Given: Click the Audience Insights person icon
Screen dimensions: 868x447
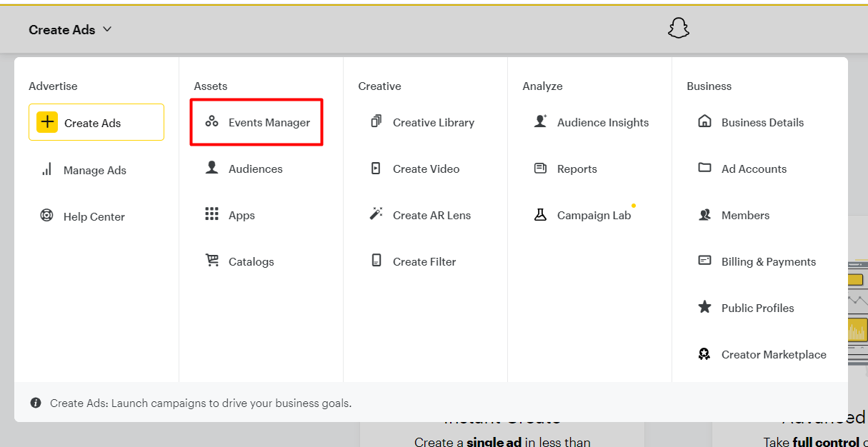Looking at the screenshot, I should pyautogui.click(x=540, y=121).
